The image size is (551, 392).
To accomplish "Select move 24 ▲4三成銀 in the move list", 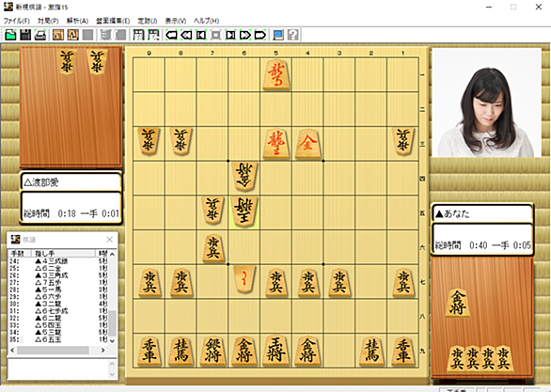I will (58, 261).
